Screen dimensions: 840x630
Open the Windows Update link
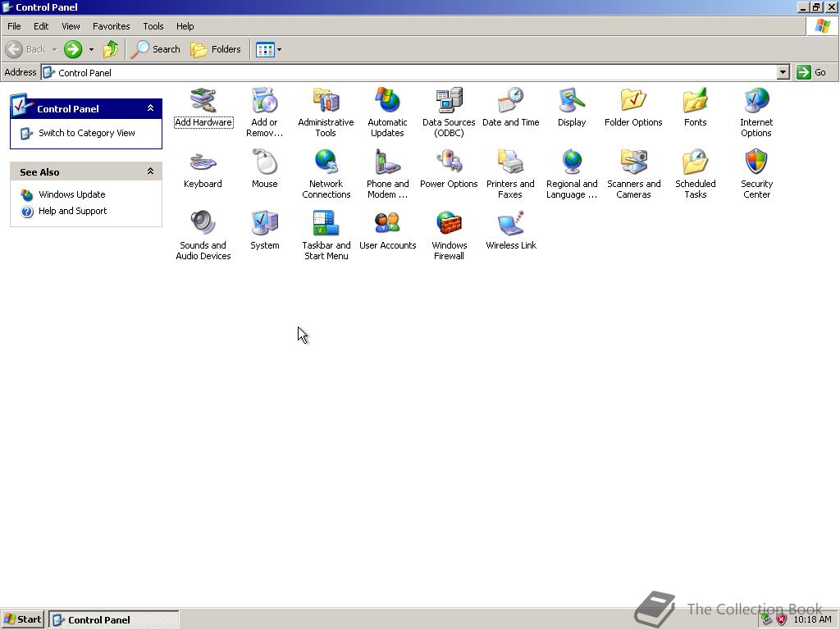point(72,194)
